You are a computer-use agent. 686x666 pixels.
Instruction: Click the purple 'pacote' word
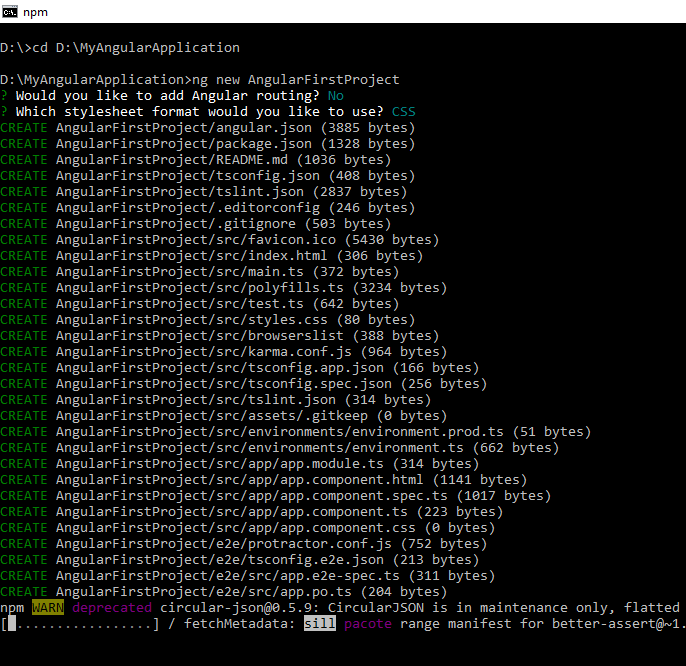coord(368,624)
